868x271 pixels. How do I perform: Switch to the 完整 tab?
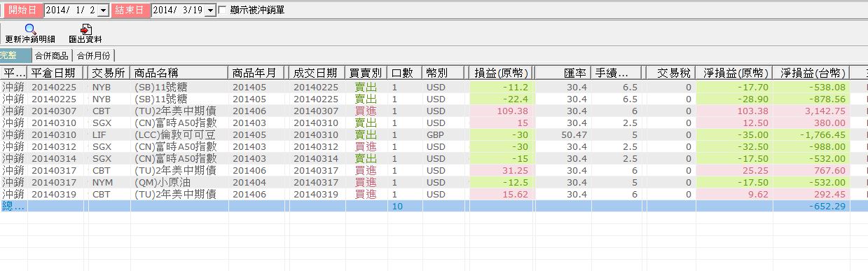(x=15, y=55)
